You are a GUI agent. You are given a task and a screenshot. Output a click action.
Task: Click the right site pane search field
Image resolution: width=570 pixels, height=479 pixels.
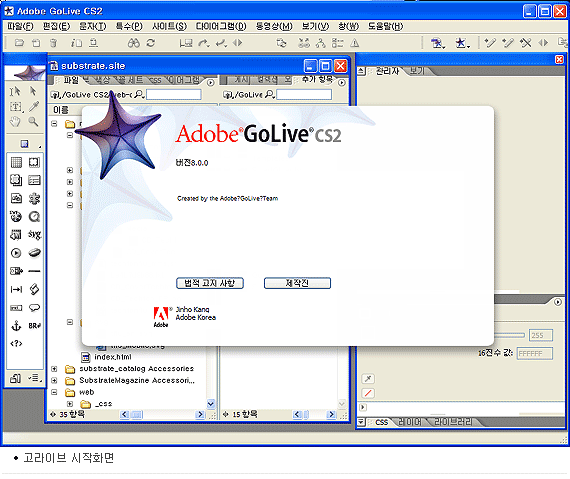pyautogui.click(x=304, y=94)
